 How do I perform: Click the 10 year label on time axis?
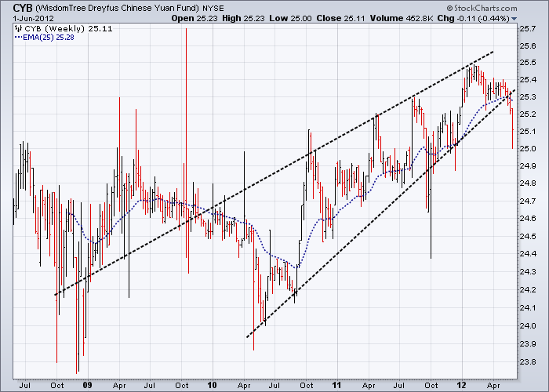[x=212, y=386]
